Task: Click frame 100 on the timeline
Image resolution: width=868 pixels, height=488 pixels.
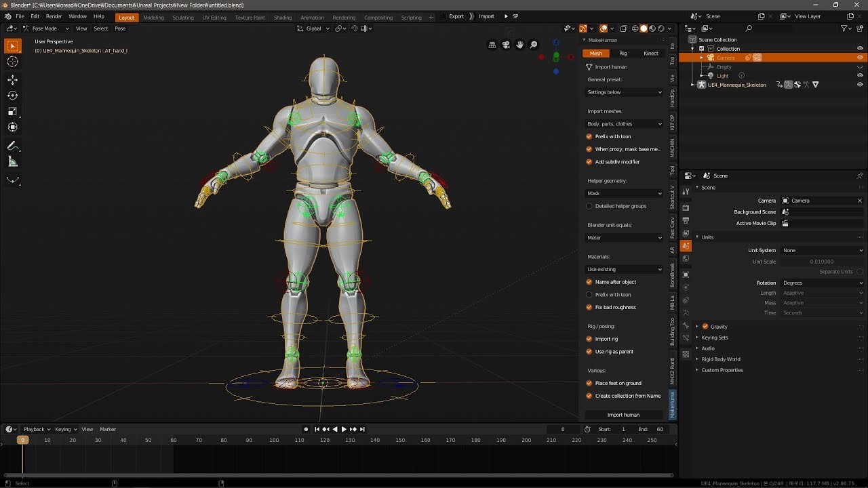Action: 274,440
